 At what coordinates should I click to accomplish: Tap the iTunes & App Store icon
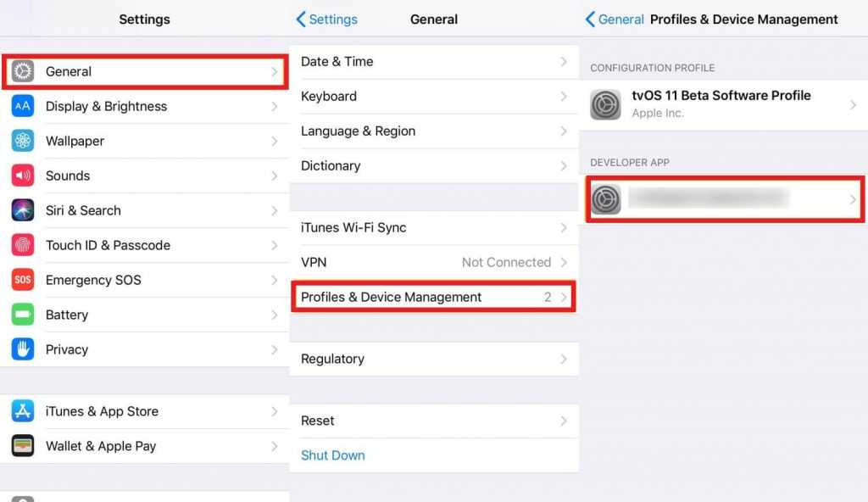[x=23, y=411]
